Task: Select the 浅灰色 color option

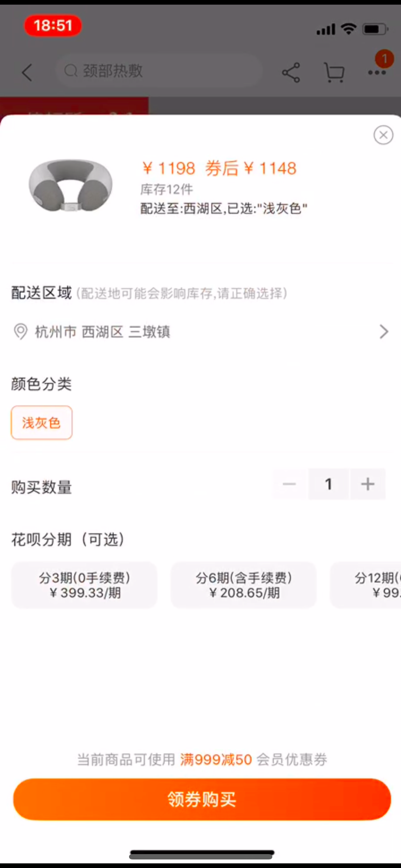Action: click(42, 423)
